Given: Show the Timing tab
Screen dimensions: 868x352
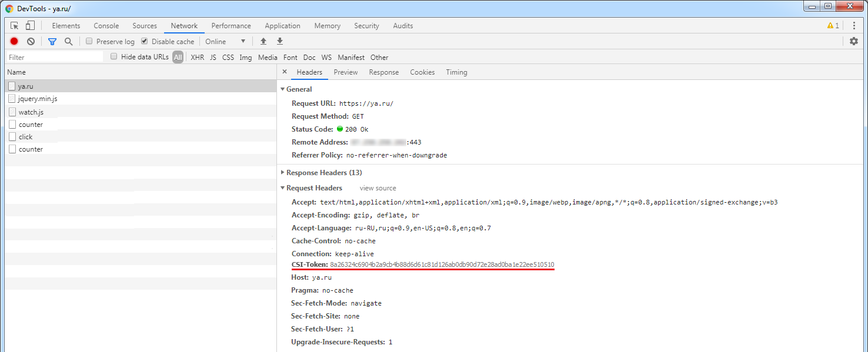Looking at the screenshot, I should pyautogui.click(x=456, y=72).
